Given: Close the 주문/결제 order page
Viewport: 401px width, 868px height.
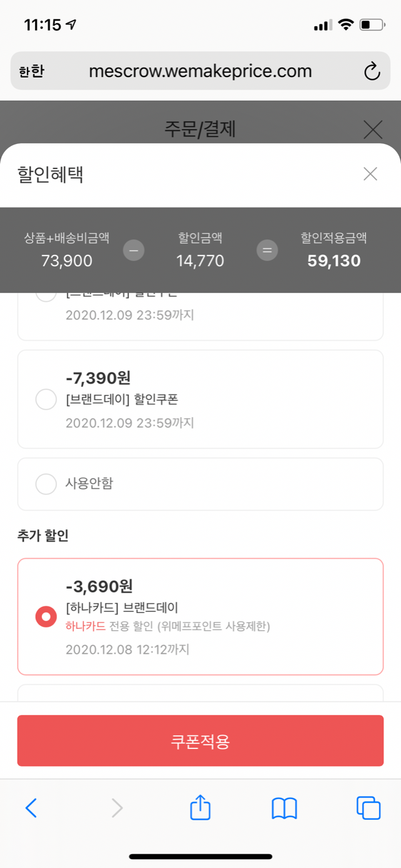Looking at the screenshot, I should pyautogui.click(x=373, y=130).
